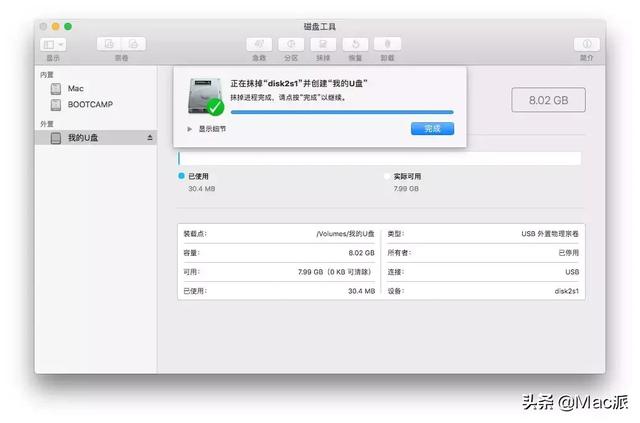The height and width of the screenshot is (423, 640).
Task: Click the 完成 (Done) button
Action: (432, 129)
